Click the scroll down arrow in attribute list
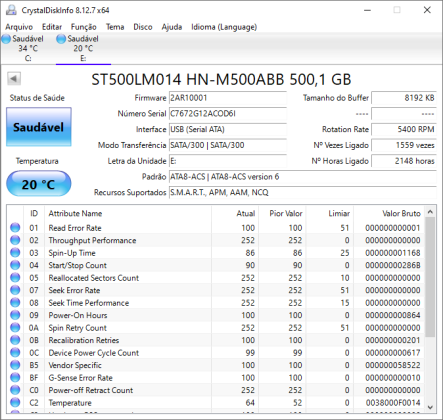This screenshot has width=443, height=420. click(x=430, y=407)
